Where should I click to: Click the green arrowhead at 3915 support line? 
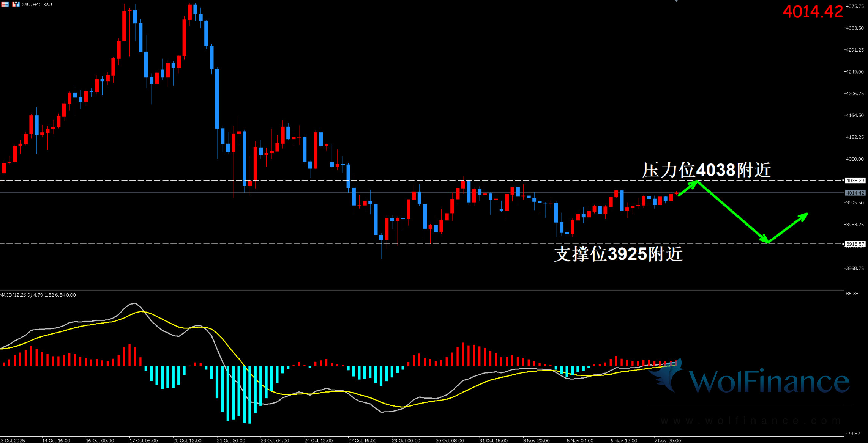click(x=765, y=240)
